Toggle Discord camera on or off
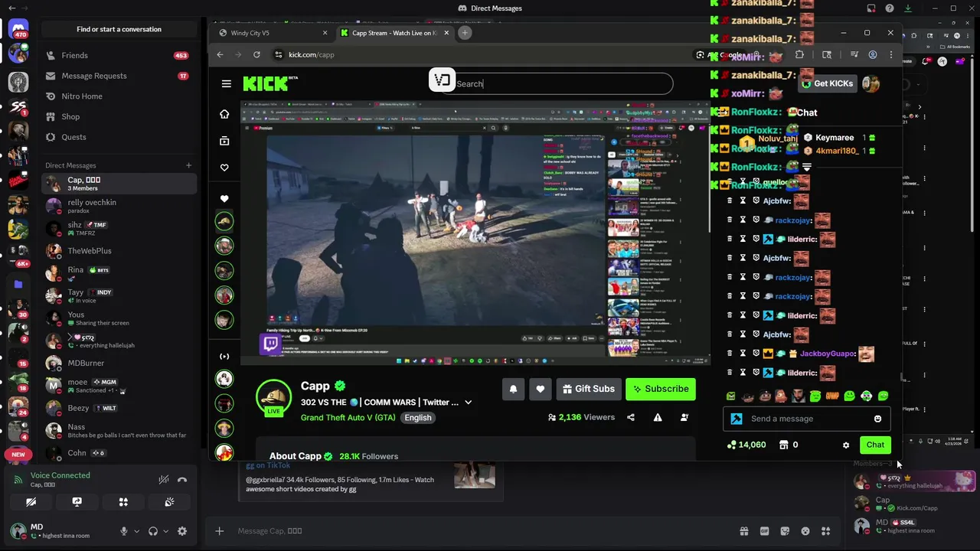This screenshot has height=551, width=980. (31, 502)
